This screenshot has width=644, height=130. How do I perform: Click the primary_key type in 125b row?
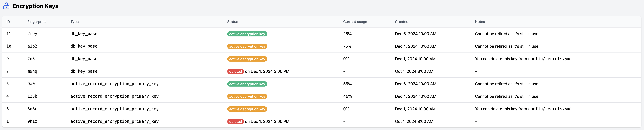(114, 96)
